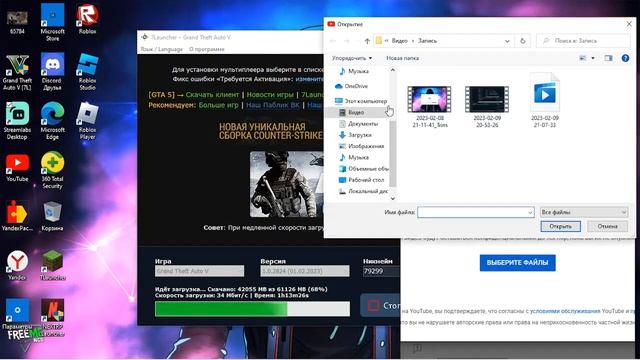Viewport: 640px width, 360px height.
Task: Open the Recycle Bin (Корзина) icon
Action: [52, 216]
